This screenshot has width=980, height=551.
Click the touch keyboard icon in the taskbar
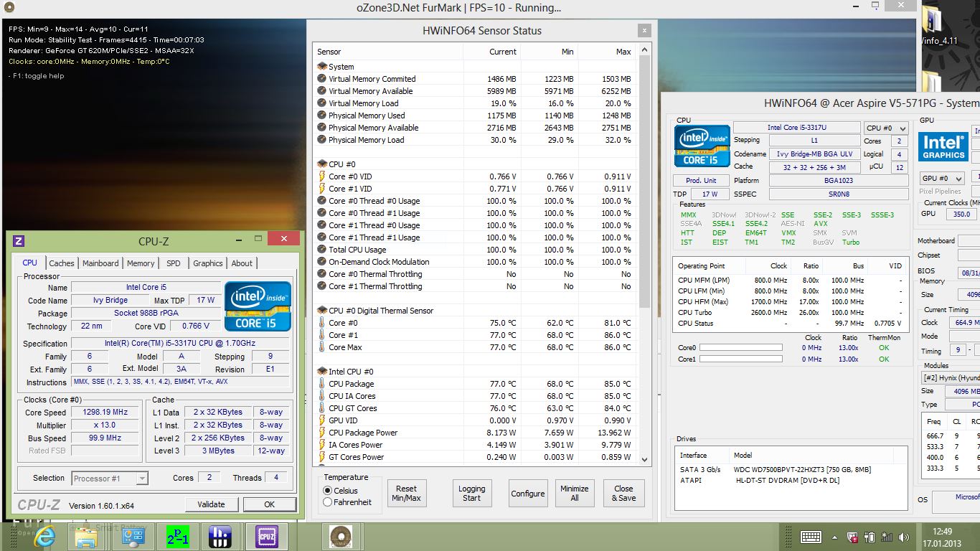(811, 537)
